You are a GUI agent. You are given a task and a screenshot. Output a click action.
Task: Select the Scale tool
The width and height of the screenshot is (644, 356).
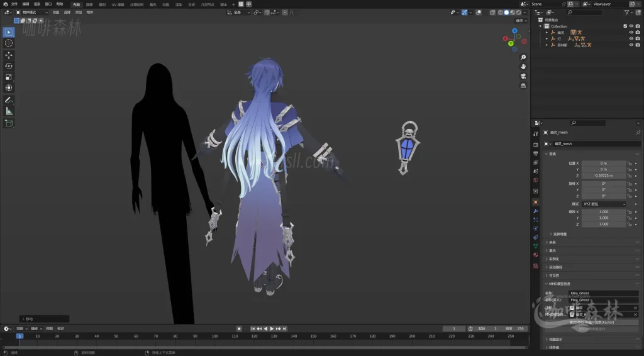(x=9, y=77)
